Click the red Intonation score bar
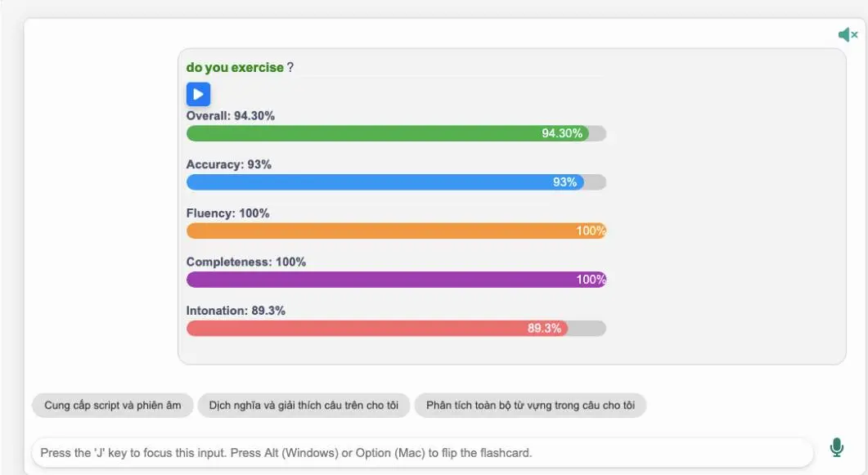Viewport: 868px width, 475px height. tap(376, 329)
